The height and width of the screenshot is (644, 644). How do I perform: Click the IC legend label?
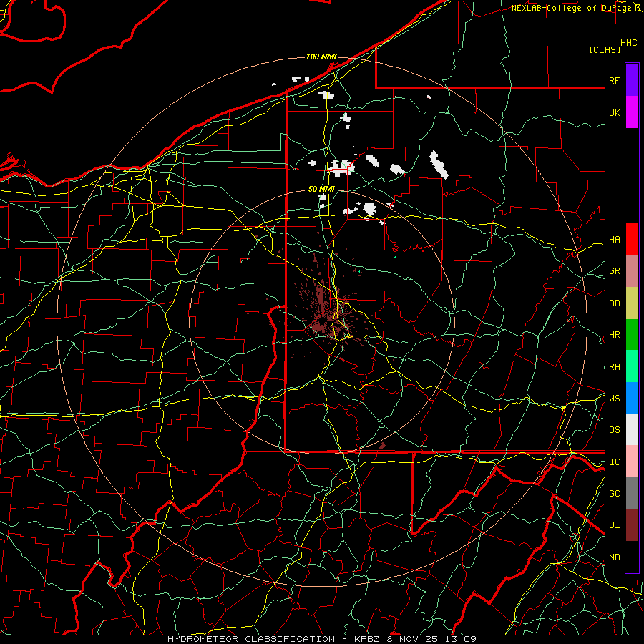pos(614,462)
